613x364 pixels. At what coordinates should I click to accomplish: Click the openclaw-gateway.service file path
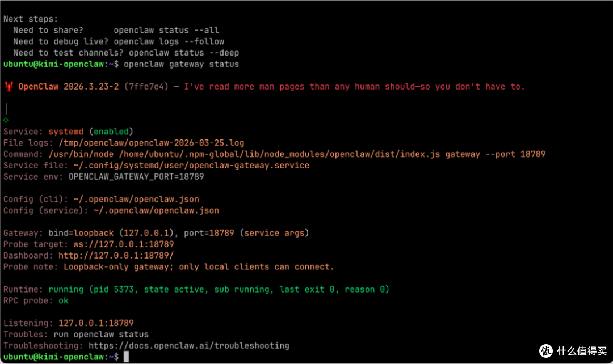pyautogui.click(x=191, y=166)
